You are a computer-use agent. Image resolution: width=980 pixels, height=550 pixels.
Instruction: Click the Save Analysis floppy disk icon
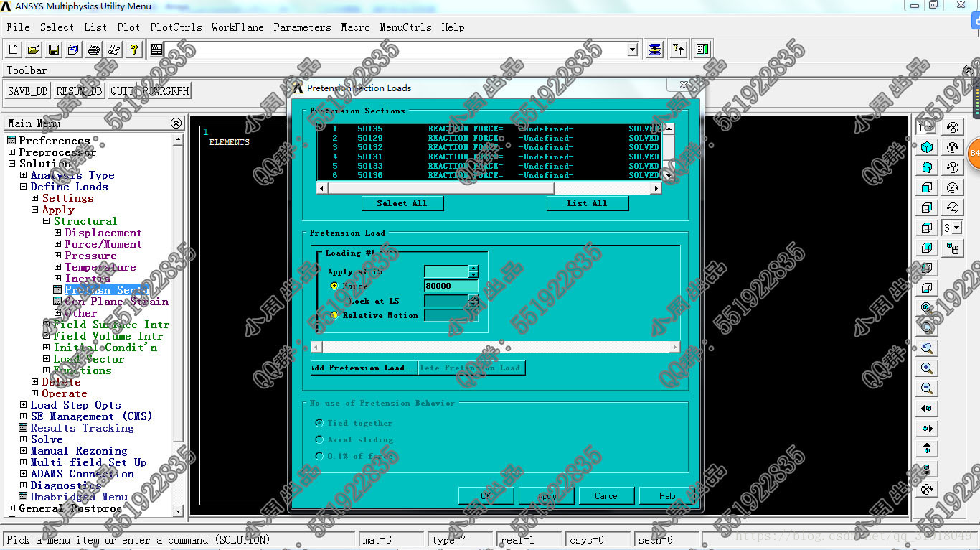click(x=54, y=50)
